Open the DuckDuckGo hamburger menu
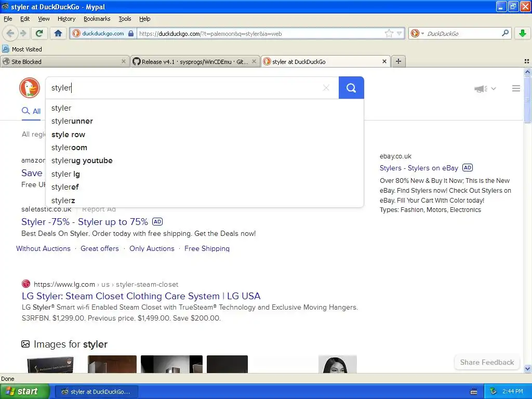 coord(516,88)
